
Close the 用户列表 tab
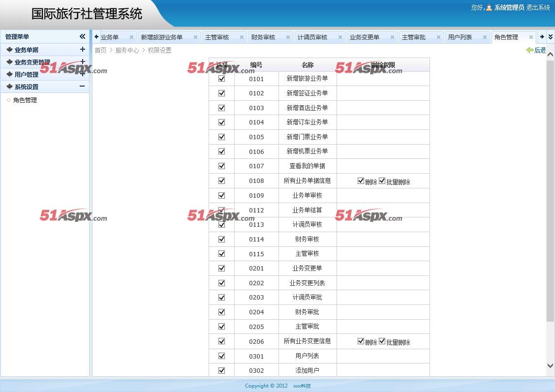[x=485, y=37]
